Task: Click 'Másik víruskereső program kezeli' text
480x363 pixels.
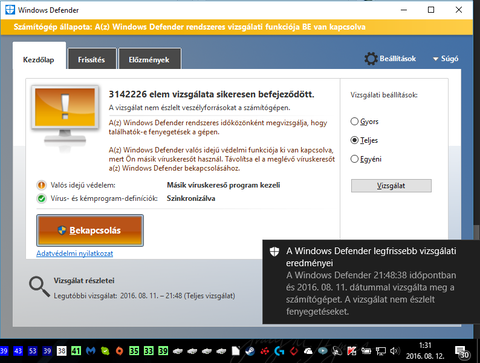Action: (x=224, y=185)
